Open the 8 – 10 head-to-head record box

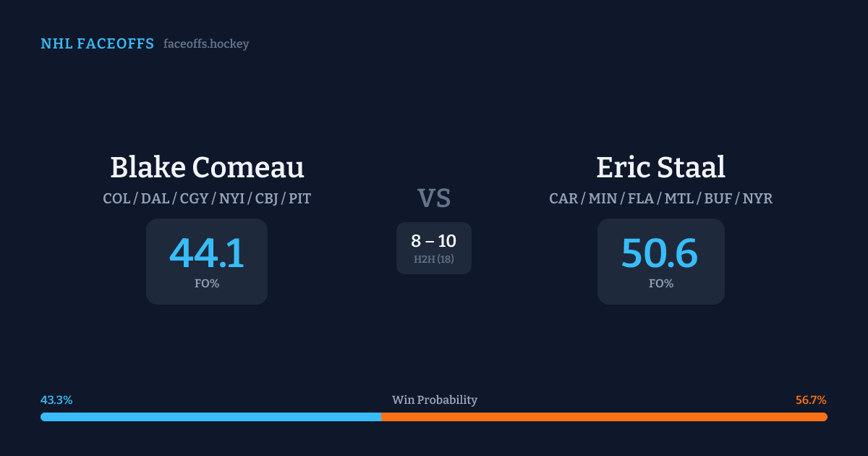[434, 248]
